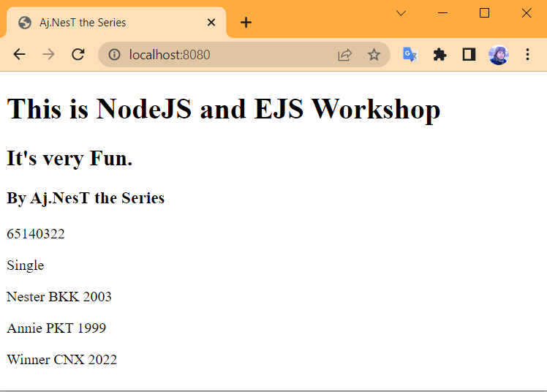Open the Google Translate extension
This screenshot has width=547, height=392.
(410, 55)
